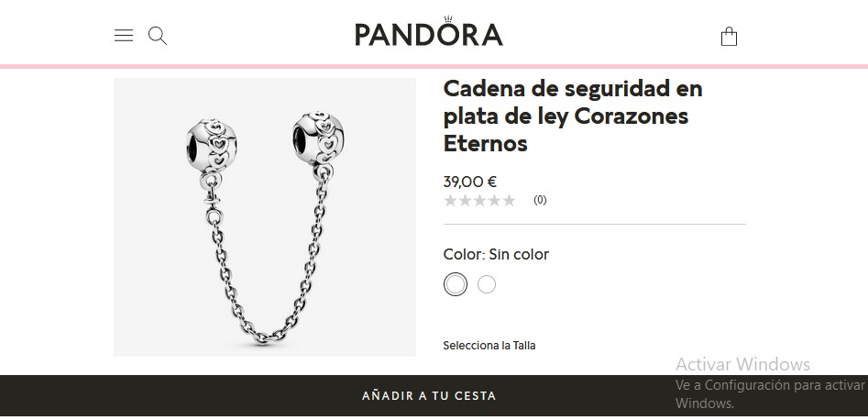
Task: Click the Cadena de seguridad product title
Action: pos(573,116)
